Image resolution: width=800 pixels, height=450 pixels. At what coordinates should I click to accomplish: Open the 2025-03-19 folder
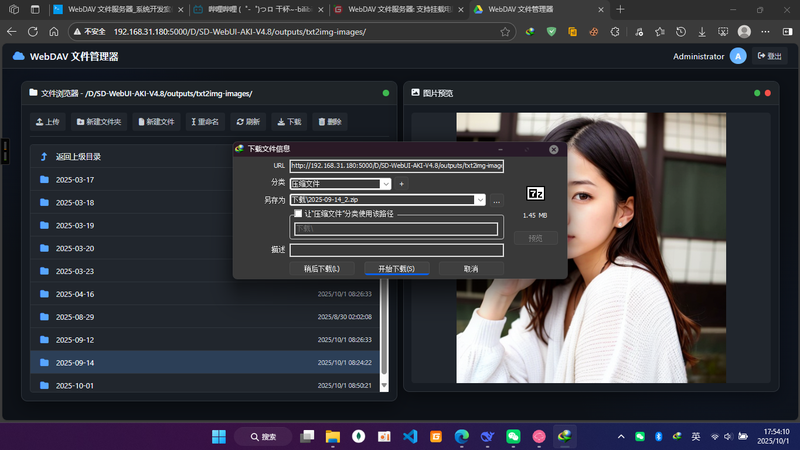[x=75, y=225]
